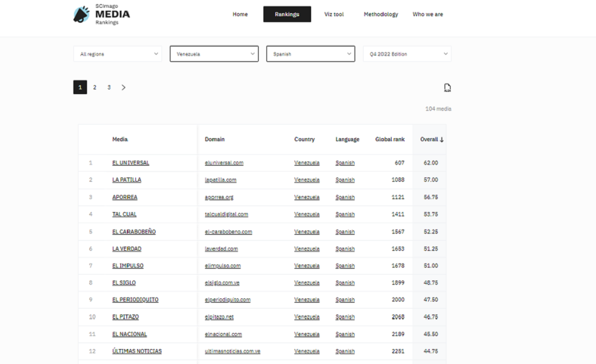The image size is (596, 364).
Task: Change the Q4 2022 Edition selector
Action: pyautogui.click(x=407, y=54)
